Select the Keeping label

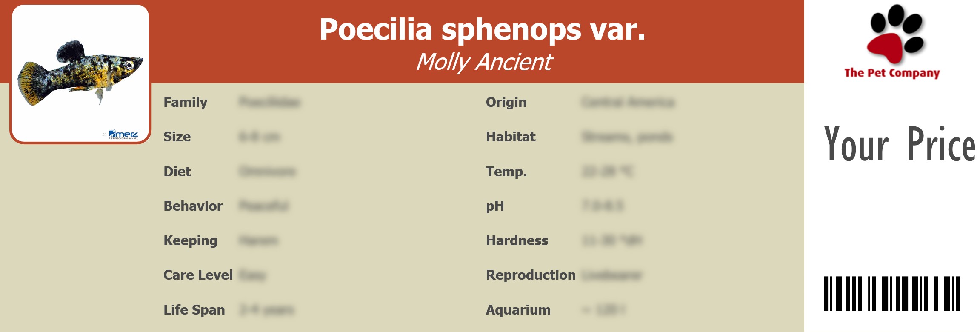pos(190,241)
